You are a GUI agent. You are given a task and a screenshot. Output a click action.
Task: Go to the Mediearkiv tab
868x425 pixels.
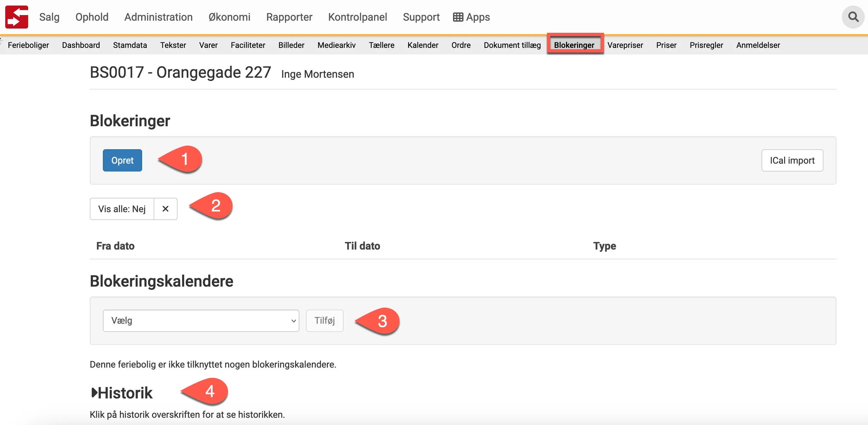coord(336,45)
